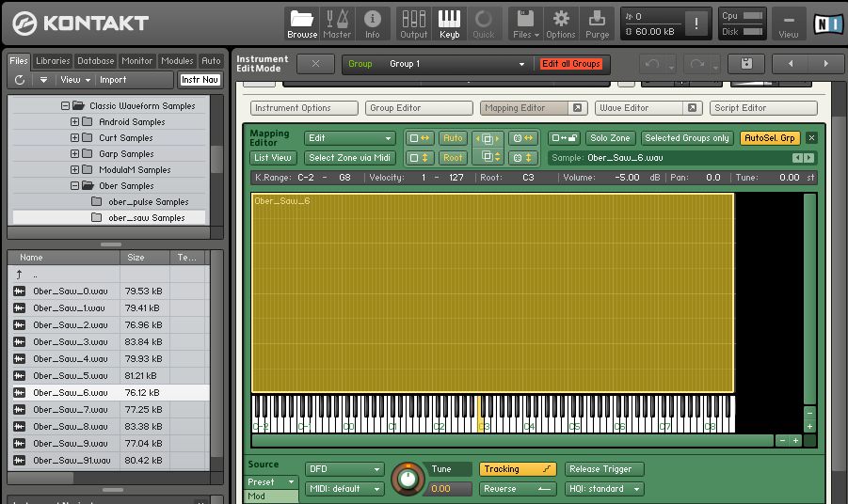Toggle Release Trigger

(604, 469)
